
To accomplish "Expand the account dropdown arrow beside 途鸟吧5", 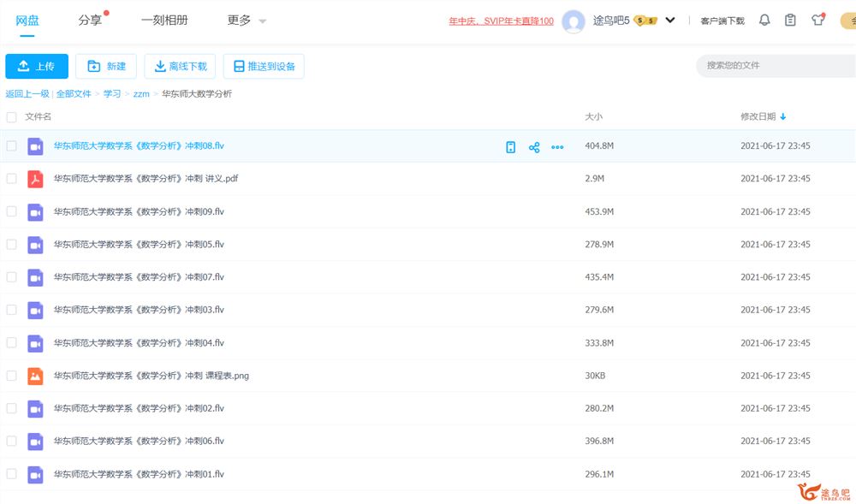I will (670, 21).
